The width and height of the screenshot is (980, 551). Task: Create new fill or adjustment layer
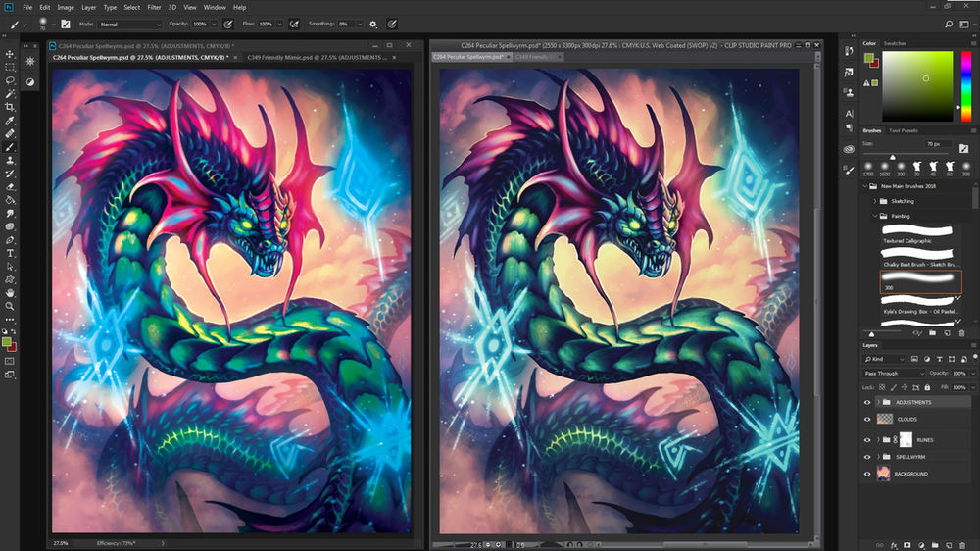click(921, 545)
